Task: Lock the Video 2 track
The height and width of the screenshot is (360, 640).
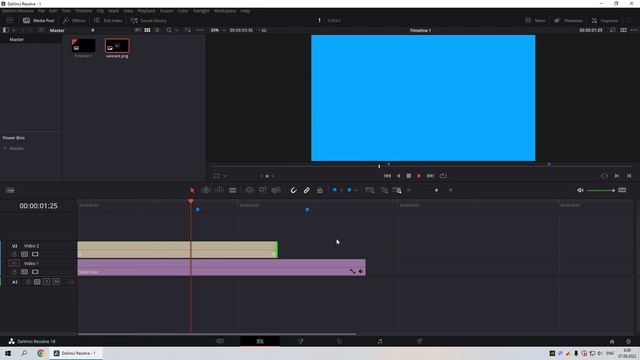Action: [x=14, y=254]
